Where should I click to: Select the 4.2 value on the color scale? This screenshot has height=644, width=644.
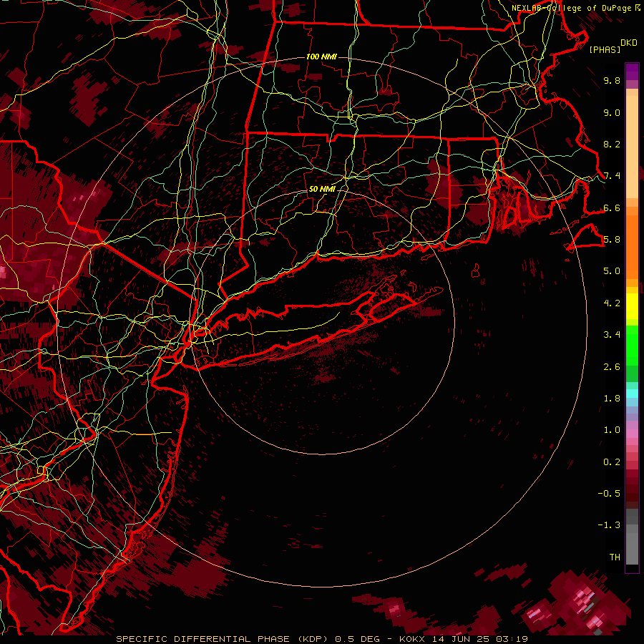click(x=612, y=303)
